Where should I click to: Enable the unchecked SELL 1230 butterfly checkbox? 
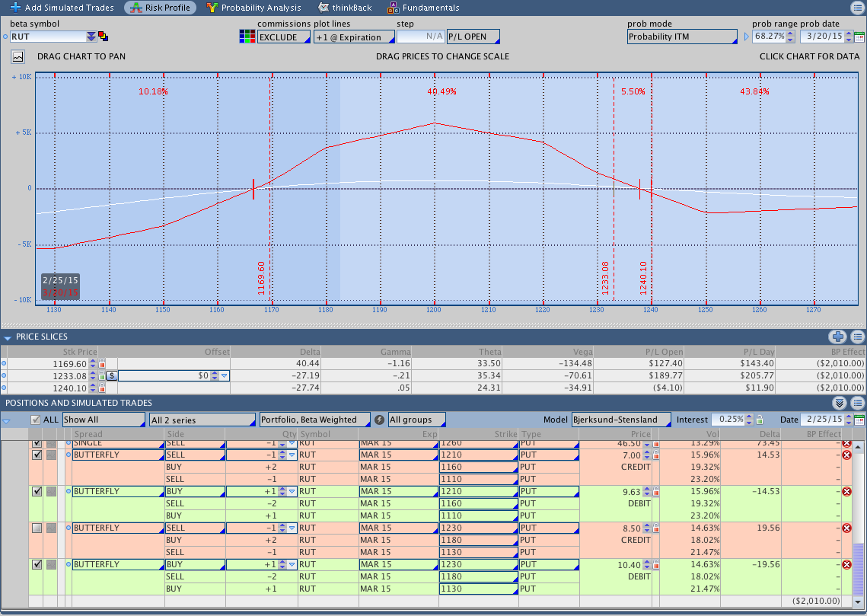click(x=37, y=528)
